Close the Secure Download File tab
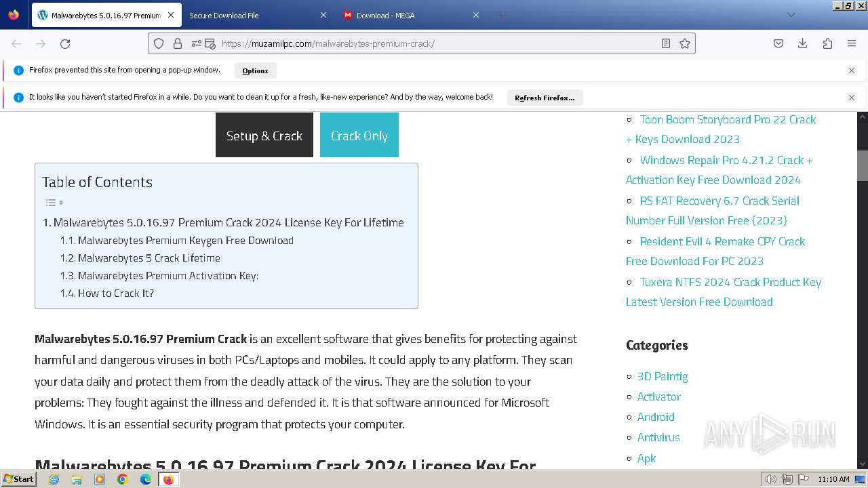Viewport: 868px width, 488px height. (x=323, y=15)
